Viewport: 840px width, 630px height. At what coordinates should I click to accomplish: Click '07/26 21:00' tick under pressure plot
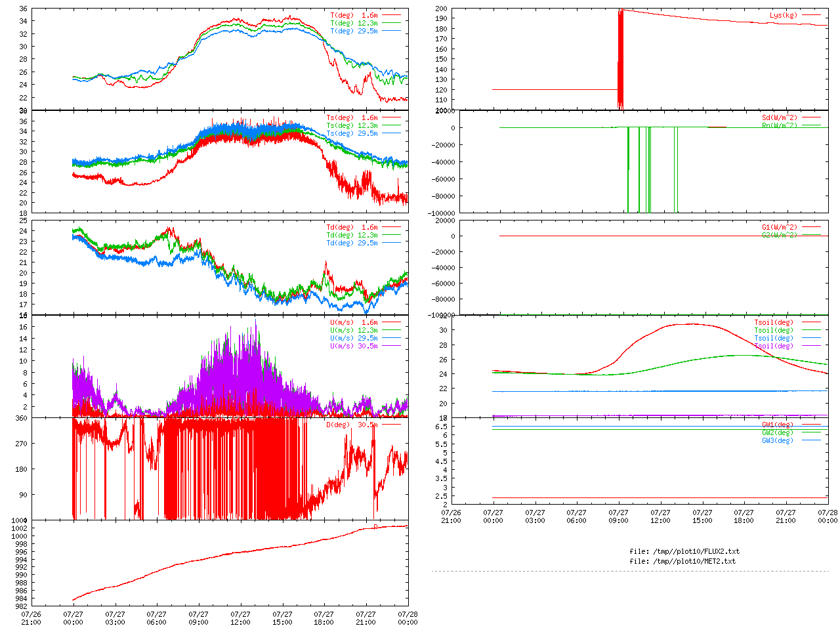(x=31, y=618)
